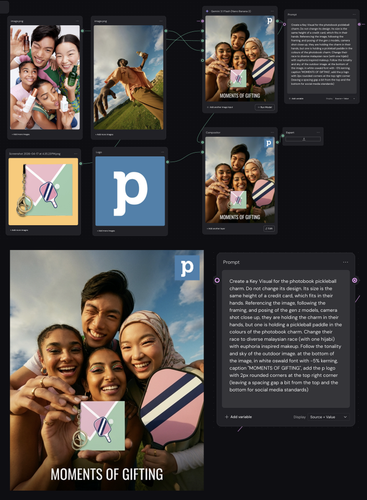Add another layer in Compositor node

[215, 229]
